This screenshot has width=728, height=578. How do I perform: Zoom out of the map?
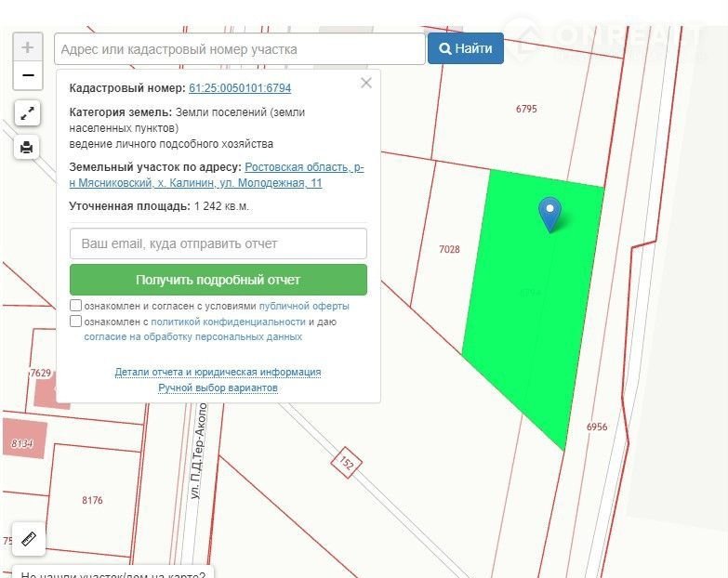click(x=28, y=75)
